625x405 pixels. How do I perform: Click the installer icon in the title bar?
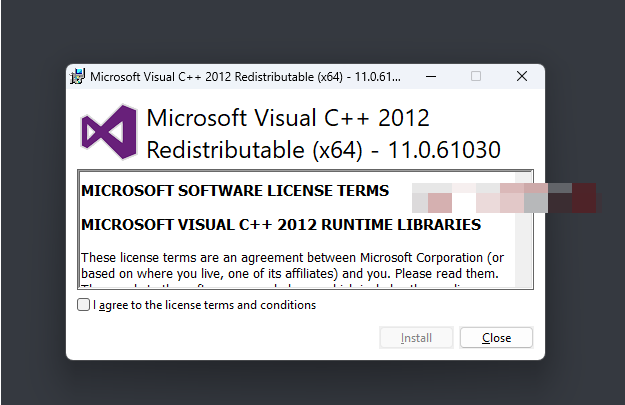(76, 76)
